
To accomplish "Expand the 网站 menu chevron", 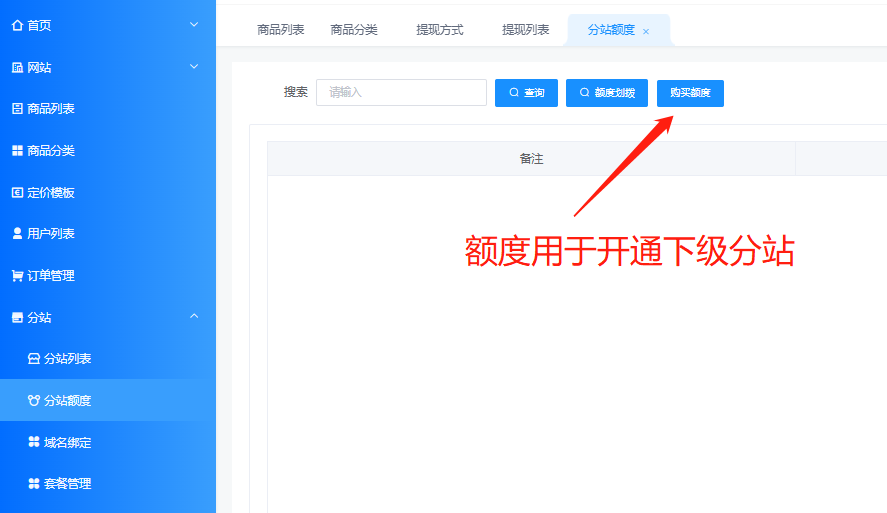I will coord(194,67).
